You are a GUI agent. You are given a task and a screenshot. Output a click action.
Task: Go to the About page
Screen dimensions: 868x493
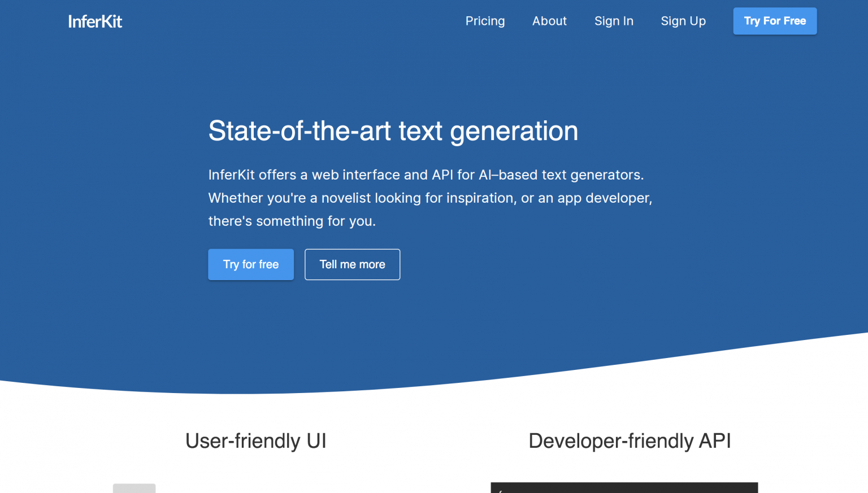[x=549, y=21]
